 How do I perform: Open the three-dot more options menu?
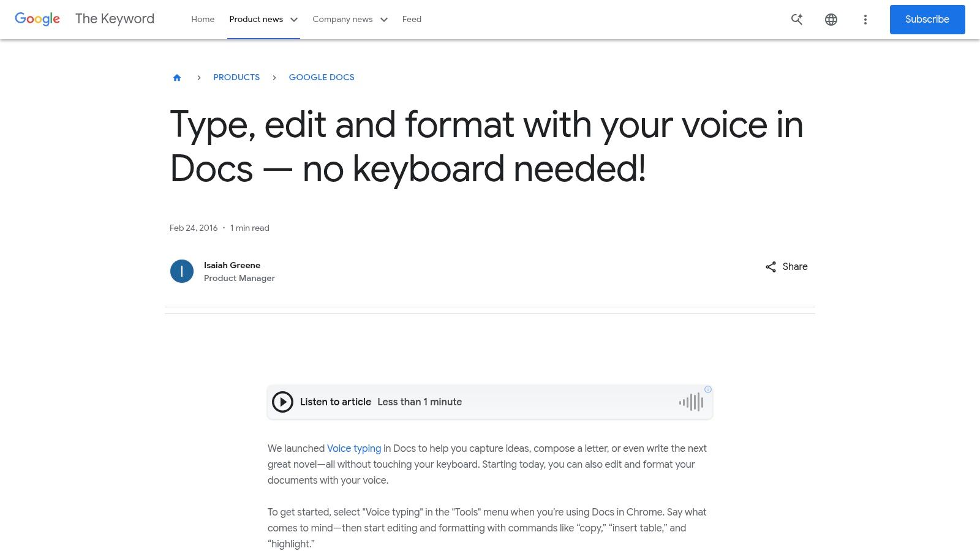tap(865, 19)
